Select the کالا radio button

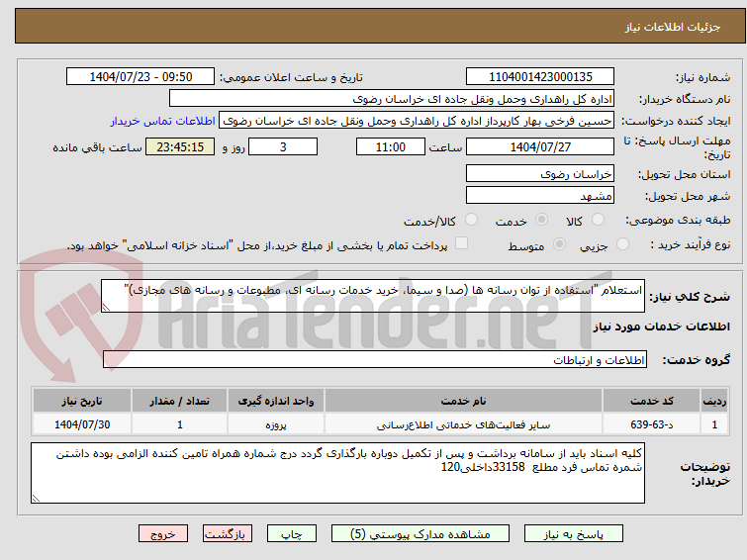pyautogui.click(x=598, y=220)
